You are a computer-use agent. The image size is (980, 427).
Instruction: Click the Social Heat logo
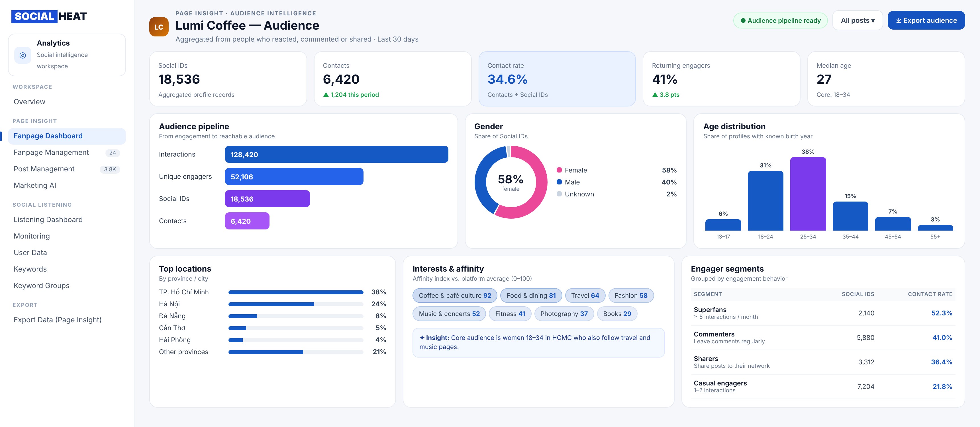pos(49,16)
